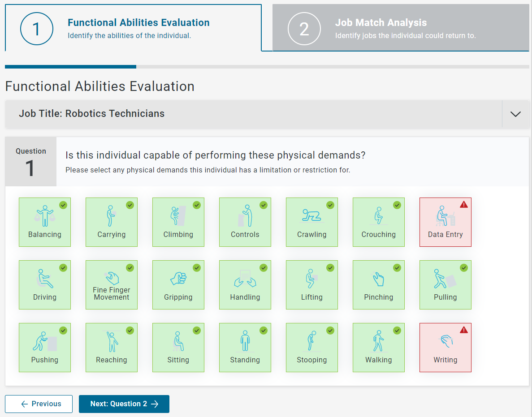532x417 pixels.
Task: Toggle the red warning badge on Writing
Action: coord(464,330)
